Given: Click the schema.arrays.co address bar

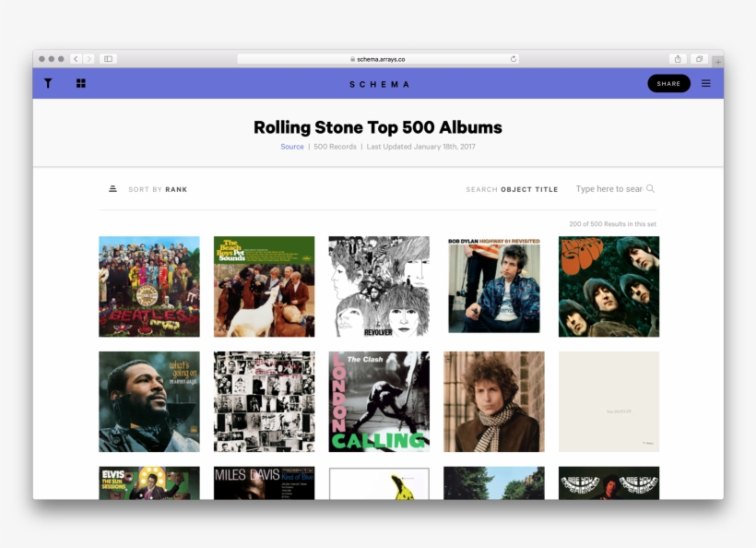Looking at the screenshot, I should tap(378, 59).
